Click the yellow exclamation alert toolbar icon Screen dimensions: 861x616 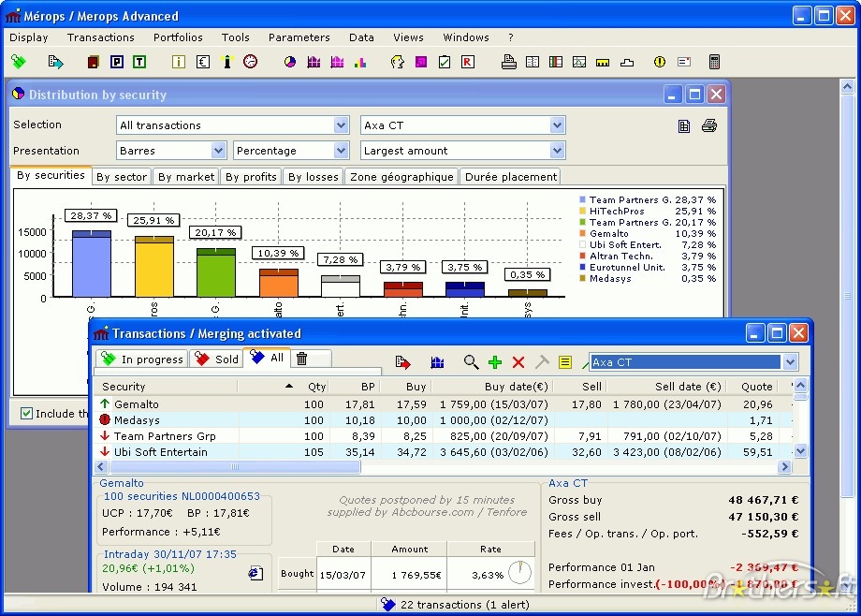[660, 62]
